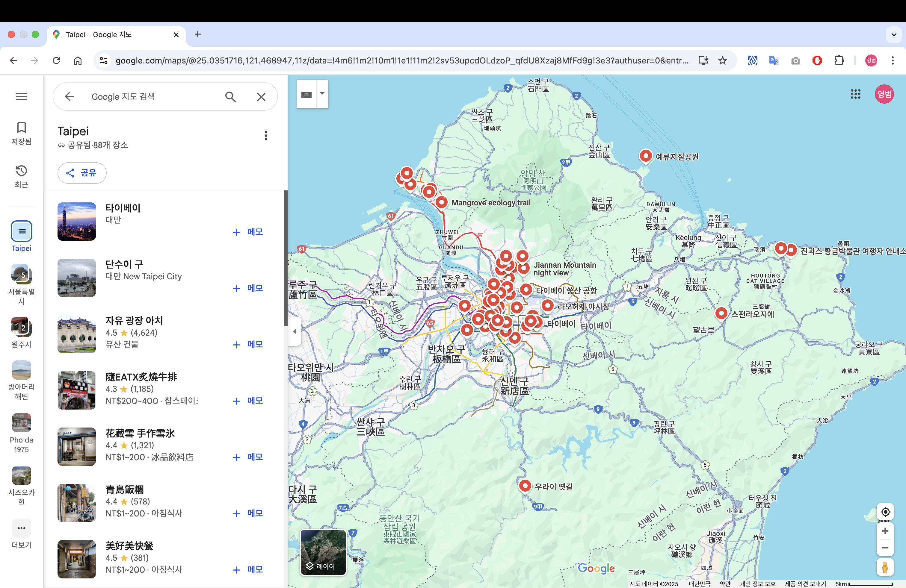The height and width of the screenshot is (588, 906).
Task: Open the Google Translate extension icon
Action: (774, 60)
